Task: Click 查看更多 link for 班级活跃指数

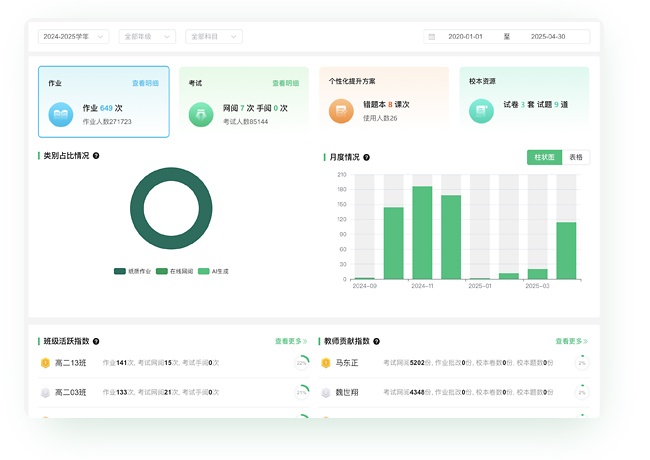Action: [291, 341]
